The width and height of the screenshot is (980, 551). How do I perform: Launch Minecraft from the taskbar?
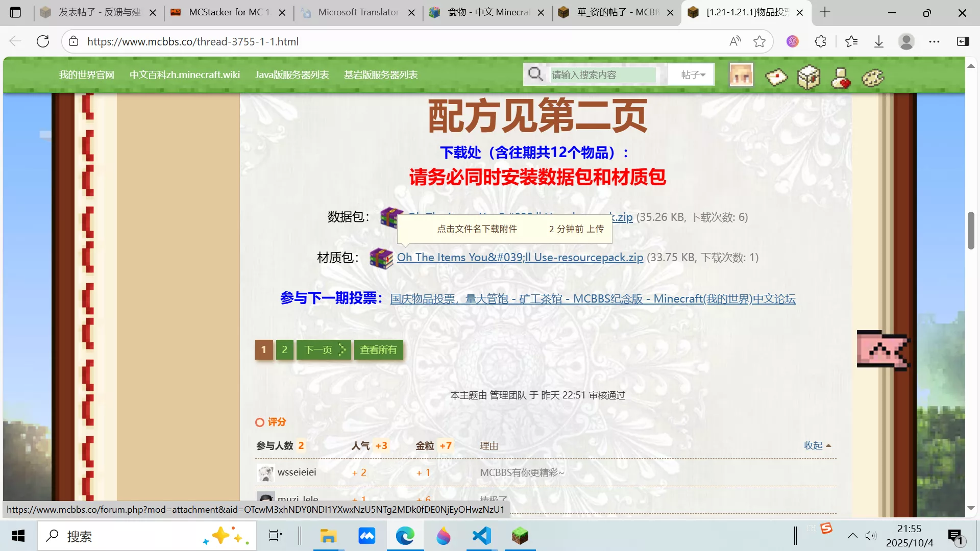coord(520,536)
